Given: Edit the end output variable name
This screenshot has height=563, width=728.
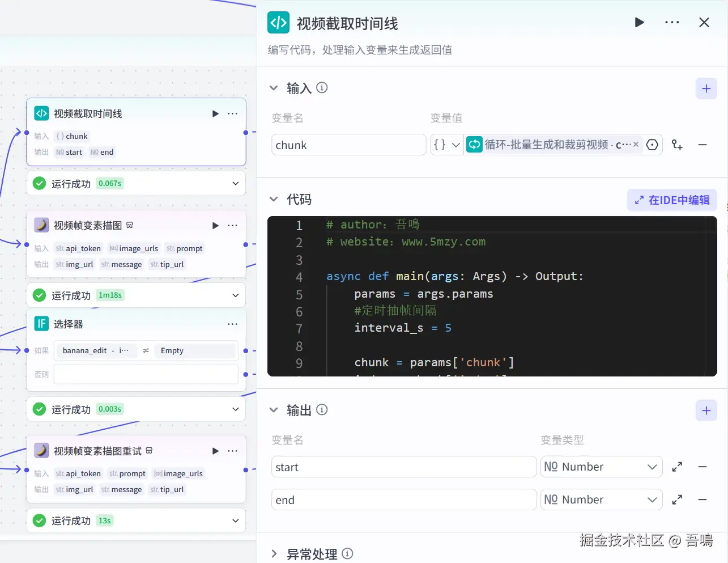Looking at the screenshot, I should pos(404,499).
